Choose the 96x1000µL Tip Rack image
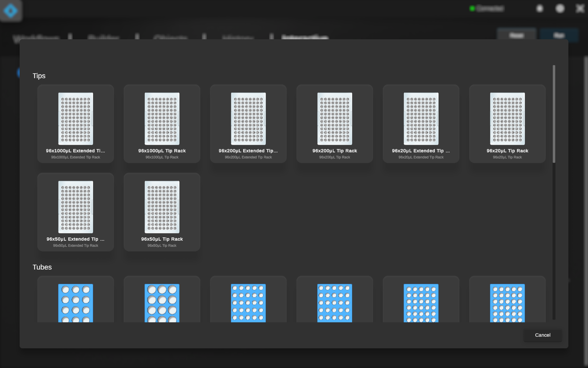 pos(162,119)
